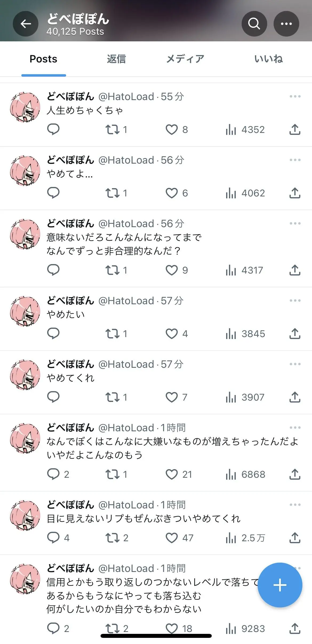Compose a new post with the plus button

[x=280, y=585]
